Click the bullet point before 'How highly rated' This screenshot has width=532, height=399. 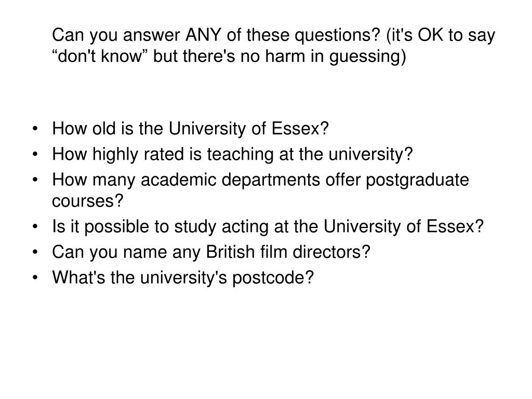click(35, 155)
